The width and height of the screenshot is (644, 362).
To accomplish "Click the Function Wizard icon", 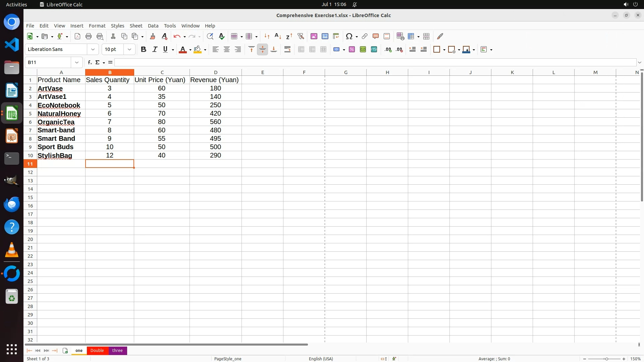I will click(90, 62).
